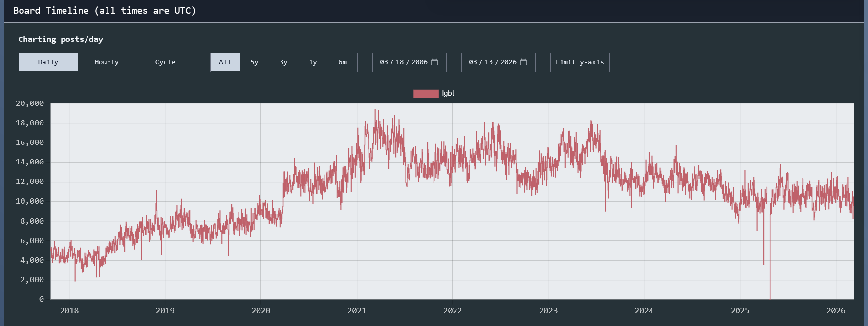Click the 2021 x-axis label
Screen dimensions: 868x326
357,310
